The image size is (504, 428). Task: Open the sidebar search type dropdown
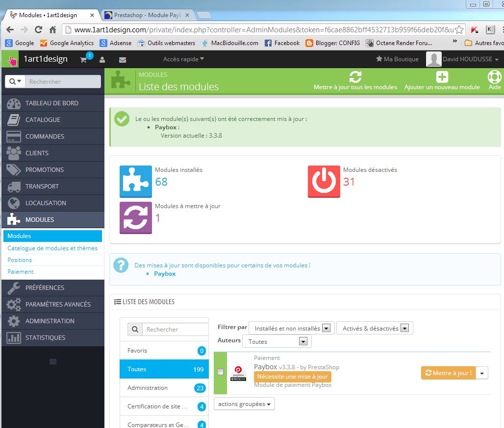pyautogui.click(x=15, y=82)
